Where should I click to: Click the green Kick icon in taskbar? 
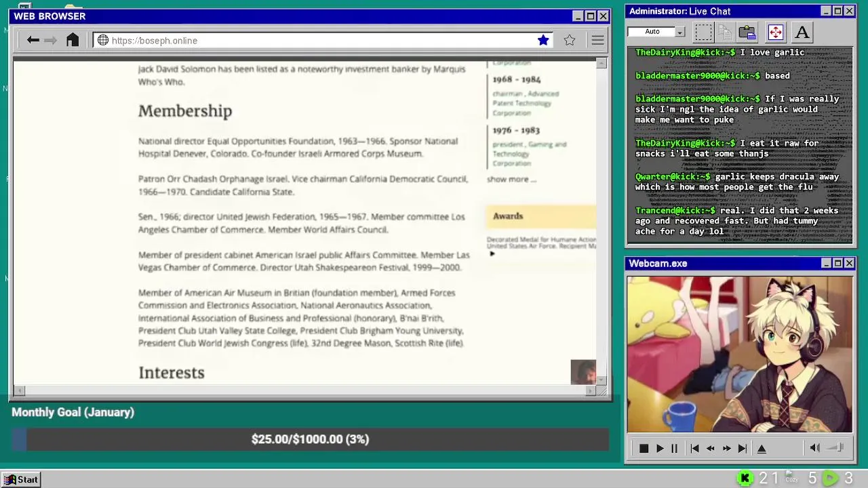coord(745,479)
